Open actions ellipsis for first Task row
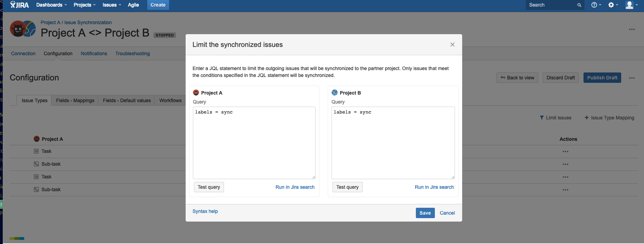This screenshot has height=244, width=644. pos(565,152)
